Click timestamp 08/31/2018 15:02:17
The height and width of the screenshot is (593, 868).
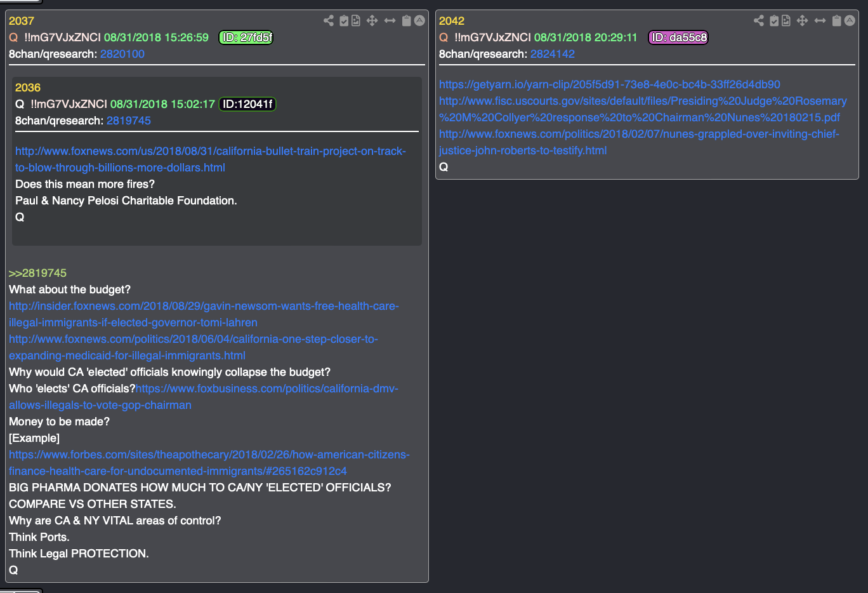click(x=162, y=104)
